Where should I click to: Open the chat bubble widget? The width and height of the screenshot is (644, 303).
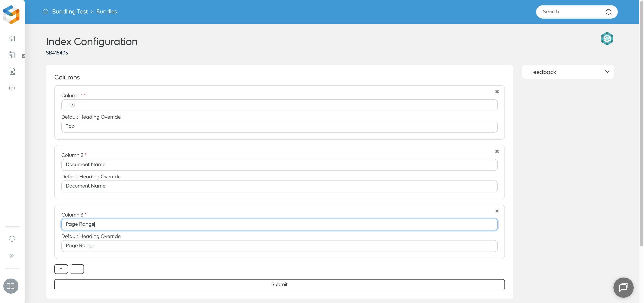tap(623, 287)
